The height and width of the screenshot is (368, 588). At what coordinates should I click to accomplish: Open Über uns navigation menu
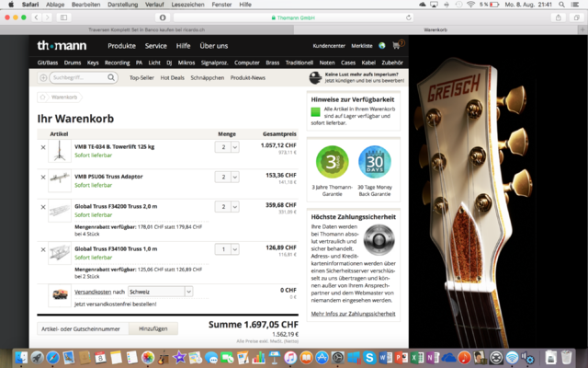click(x=214, y=46)
